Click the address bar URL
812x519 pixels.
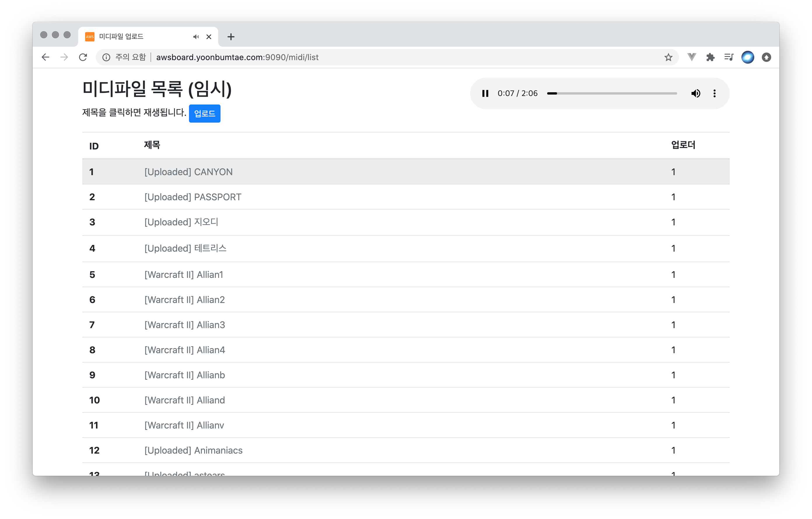(237, 58)
